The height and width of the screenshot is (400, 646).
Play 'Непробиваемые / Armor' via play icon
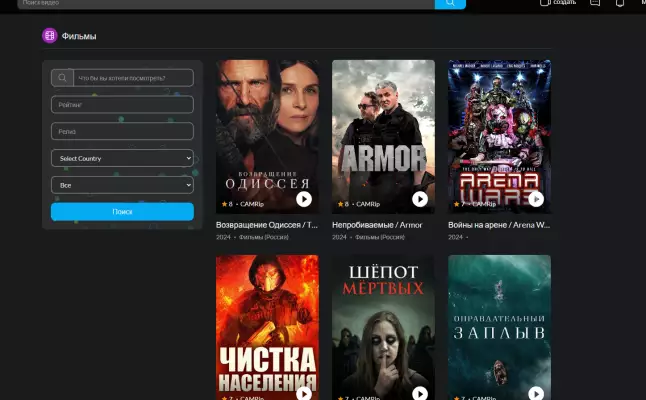point(420,199)
